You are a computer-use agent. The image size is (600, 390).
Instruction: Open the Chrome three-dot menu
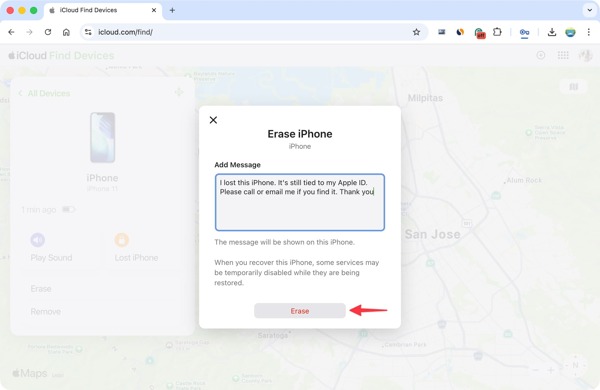[x=589, y=32]
